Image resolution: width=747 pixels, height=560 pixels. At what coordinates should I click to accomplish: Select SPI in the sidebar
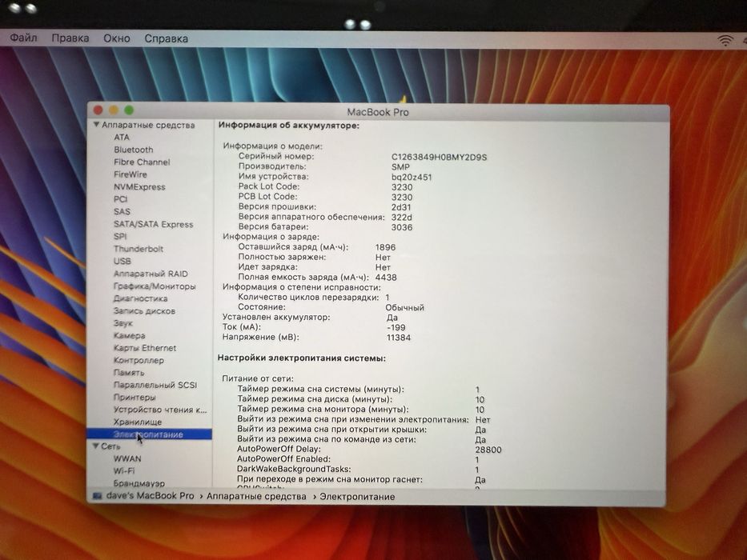coord(120,236)
